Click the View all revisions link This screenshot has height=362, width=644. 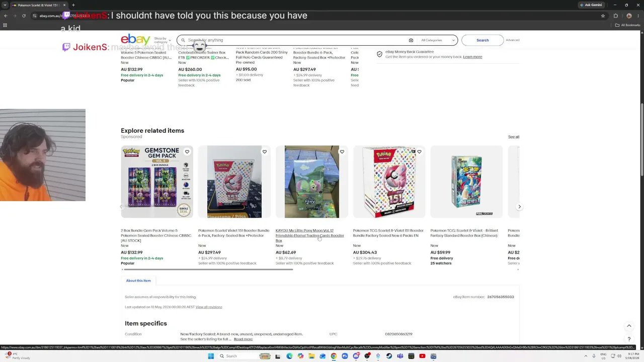coord(209,307)
